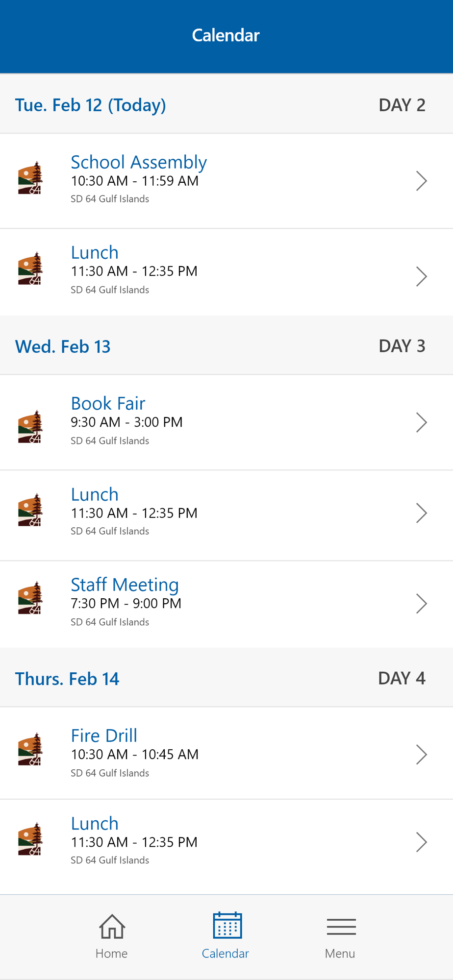The width and height of the screenshot is (453, 980).
Task: Open the Staff Meeting event title
Action: pyautogui.click(x=125, y=585)
